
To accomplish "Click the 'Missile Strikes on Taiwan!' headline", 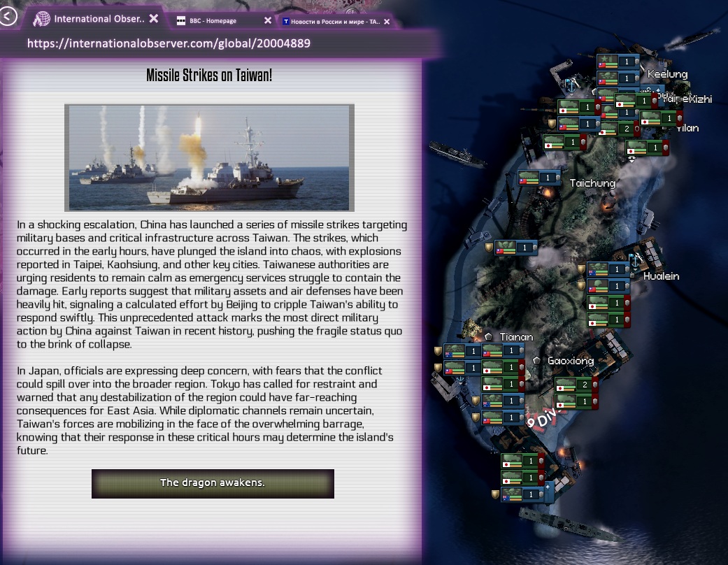I will coord(209,76).
